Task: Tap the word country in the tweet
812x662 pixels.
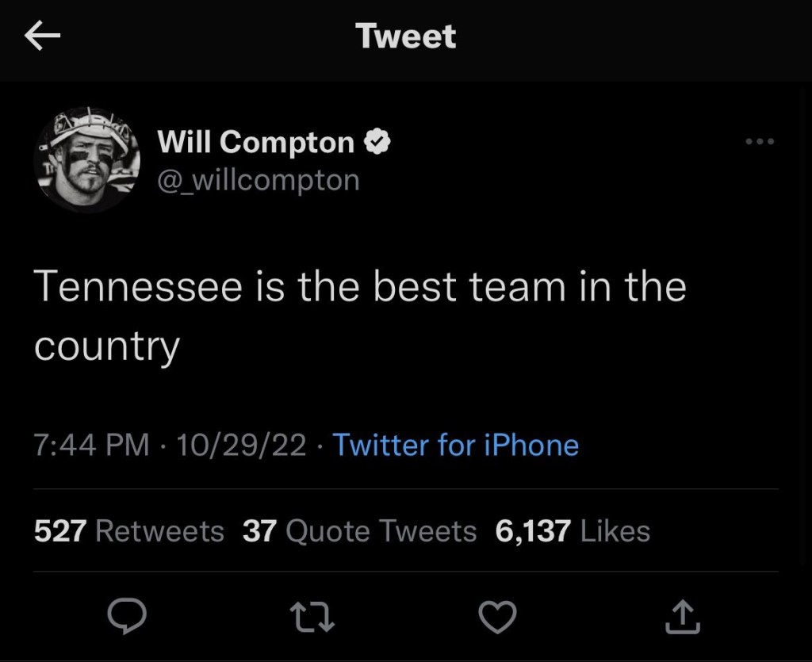Action: click(x=107, y=346)
